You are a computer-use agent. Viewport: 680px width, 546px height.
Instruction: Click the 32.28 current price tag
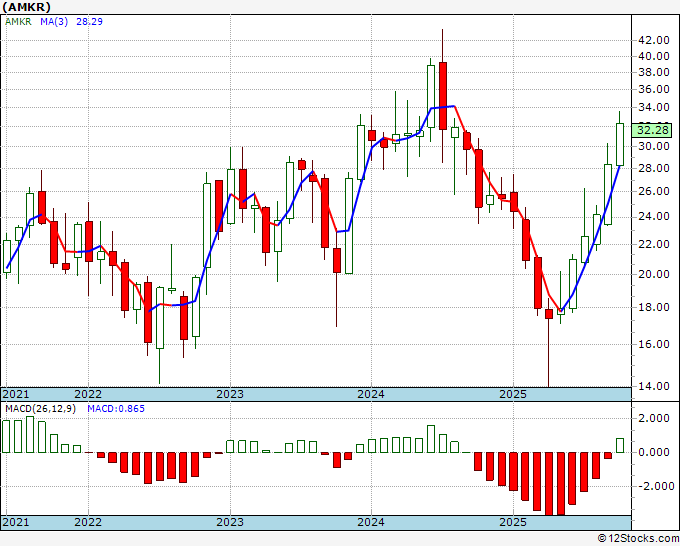coord(653,130)
